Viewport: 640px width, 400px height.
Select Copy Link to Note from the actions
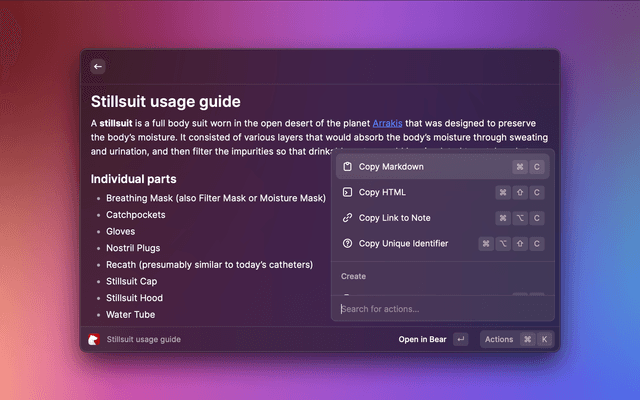point(394,218)
